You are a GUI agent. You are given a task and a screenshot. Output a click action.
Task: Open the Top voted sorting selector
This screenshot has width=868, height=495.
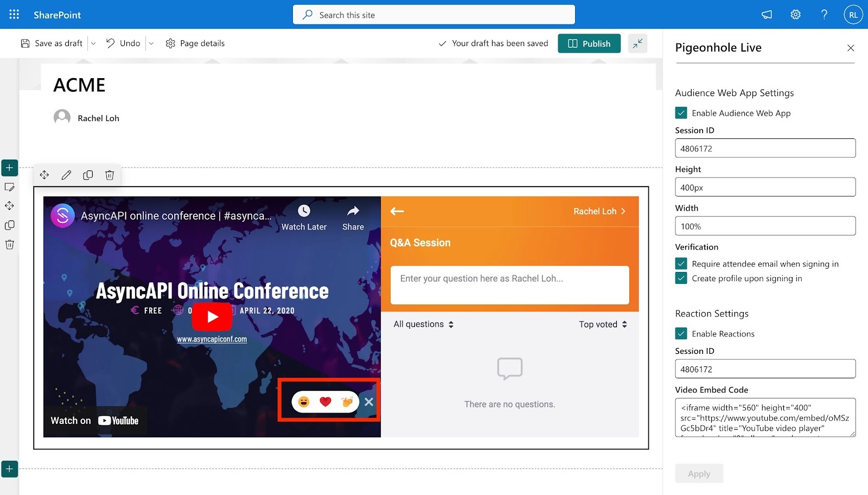pos(602,324)
